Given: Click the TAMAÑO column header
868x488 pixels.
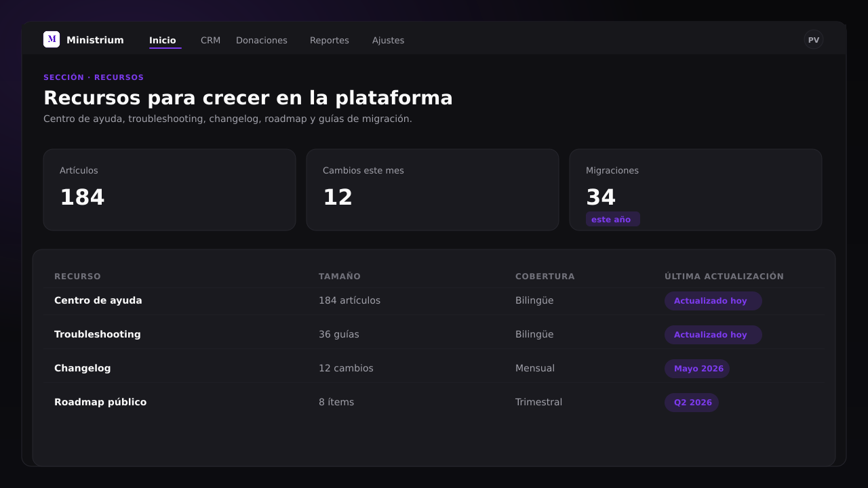Looking at the screenshot, I should (340, 277).
